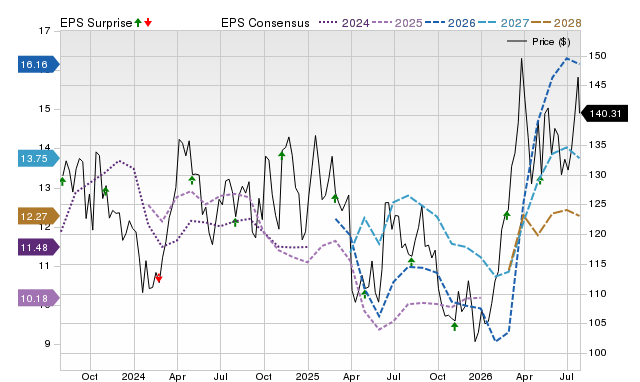Click the price line peak near 150 in early 2026
Screen dimensions: 640x382
pos(522,59)
